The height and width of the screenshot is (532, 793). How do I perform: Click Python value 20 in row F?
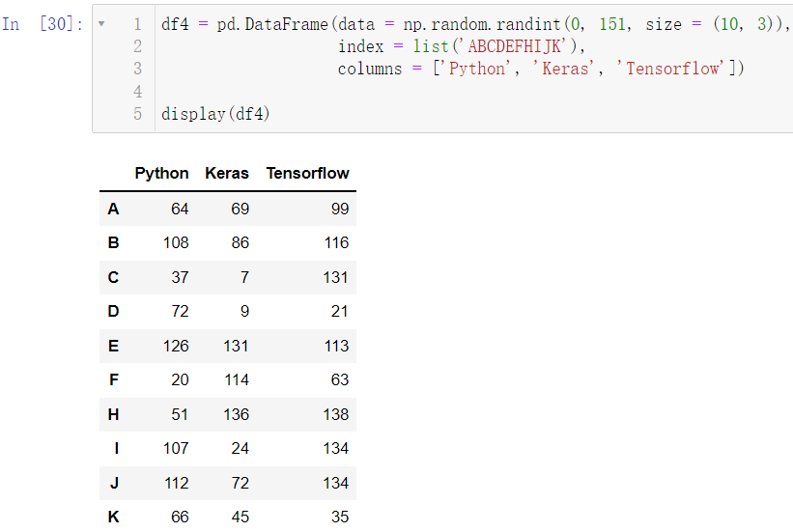[x=180, y=379]
